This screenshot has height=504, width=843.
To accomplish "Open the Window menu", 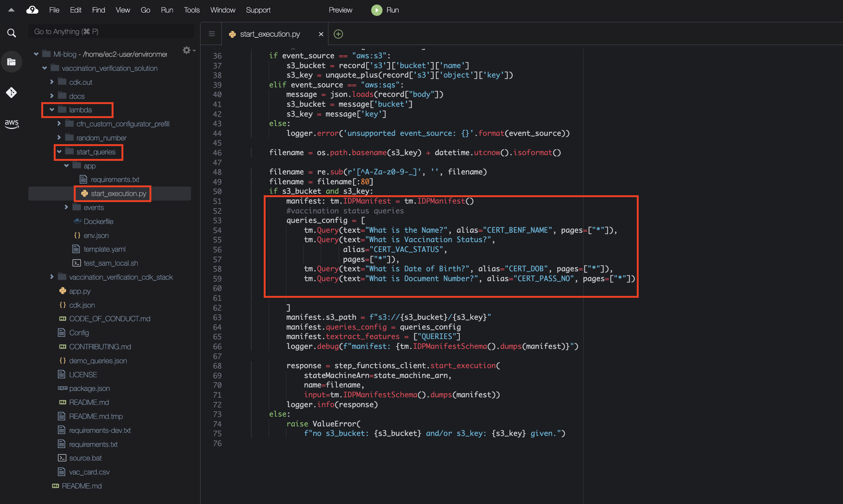I will tap(222, 10).
